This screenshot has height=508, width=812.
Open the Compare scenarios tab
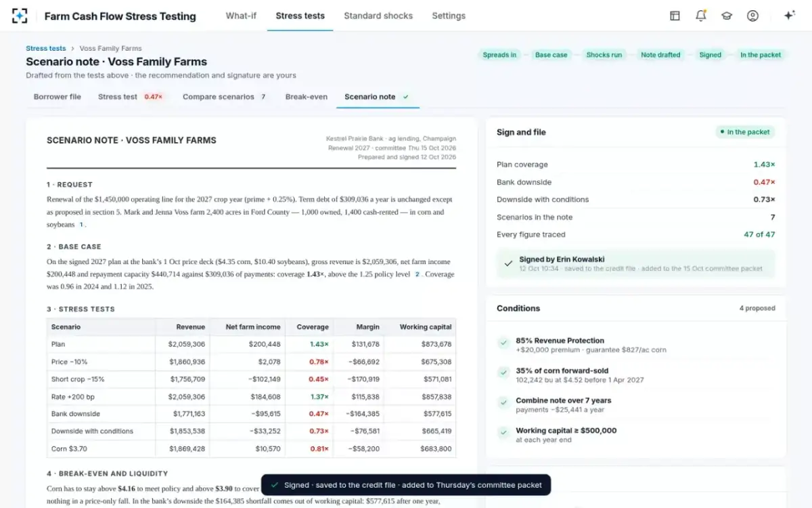pos(225,97)
